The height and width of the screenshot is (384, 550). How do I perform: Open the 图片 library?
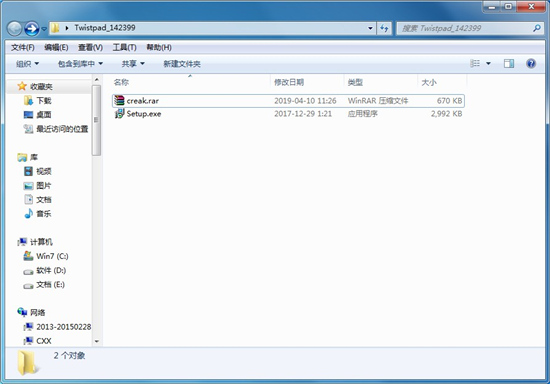coord(44,186)
